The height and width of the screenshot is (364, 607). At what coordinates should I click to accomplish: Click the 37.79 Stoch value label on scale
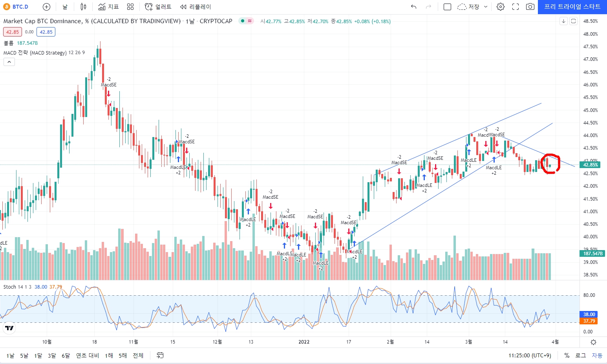pos(589,321)
